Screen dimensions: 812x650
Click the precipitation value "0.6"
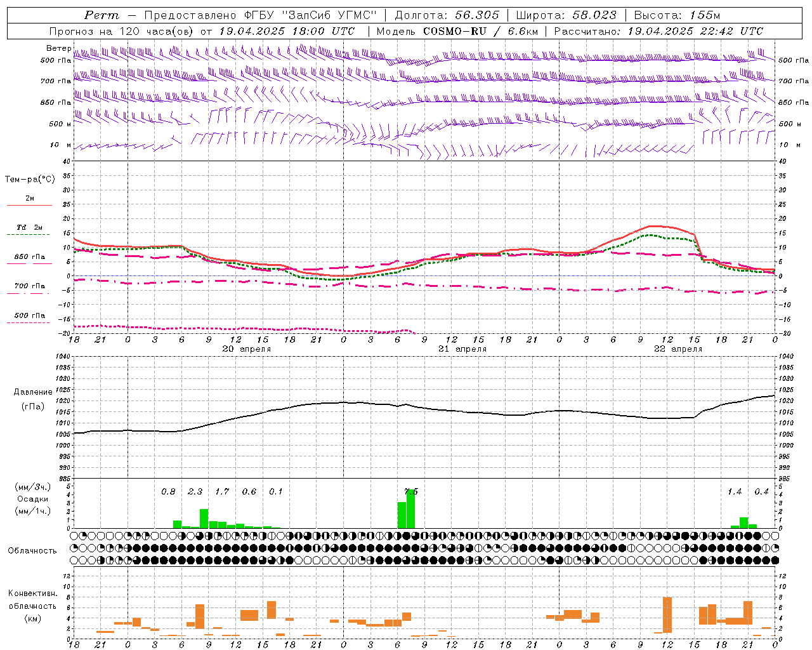point(249,492)
